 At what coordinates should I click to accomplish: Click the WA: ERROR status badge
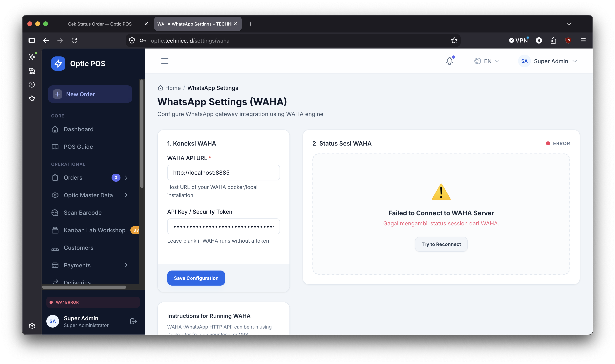[x=93, y=302]
